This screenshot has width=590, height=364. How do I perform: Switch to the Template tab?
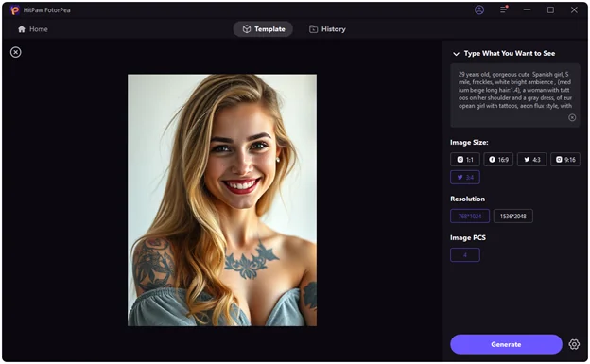(x=263, y=29)
